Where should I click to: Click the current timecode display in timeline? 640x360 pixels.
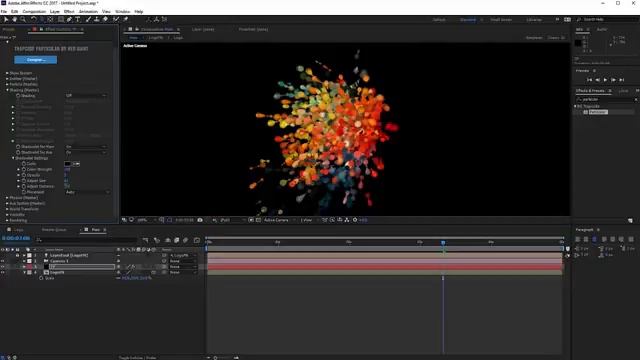[16, 238]
